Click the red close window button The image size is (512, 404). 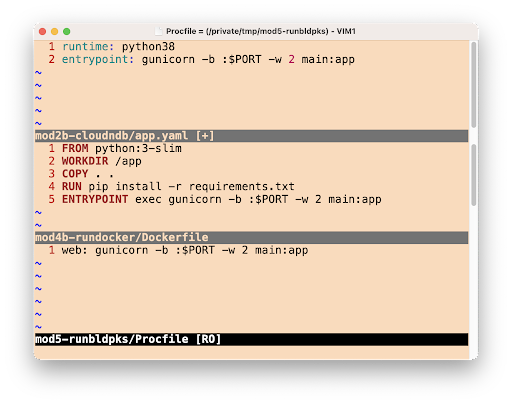click(42, 31)
